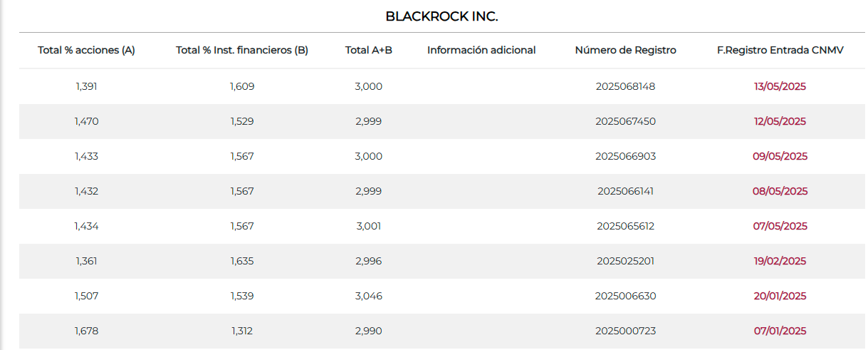Open the 12/05/2025 registry date link
The image size is (868, 350).
780,121
